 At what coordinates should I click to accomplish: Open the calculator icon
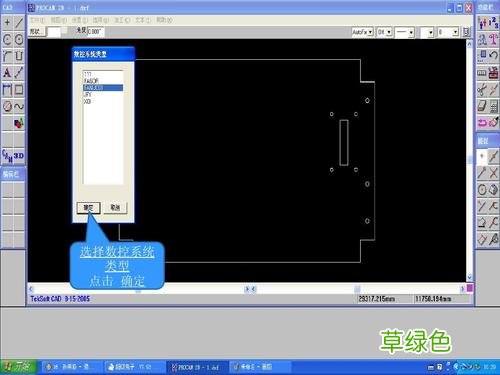494,106
